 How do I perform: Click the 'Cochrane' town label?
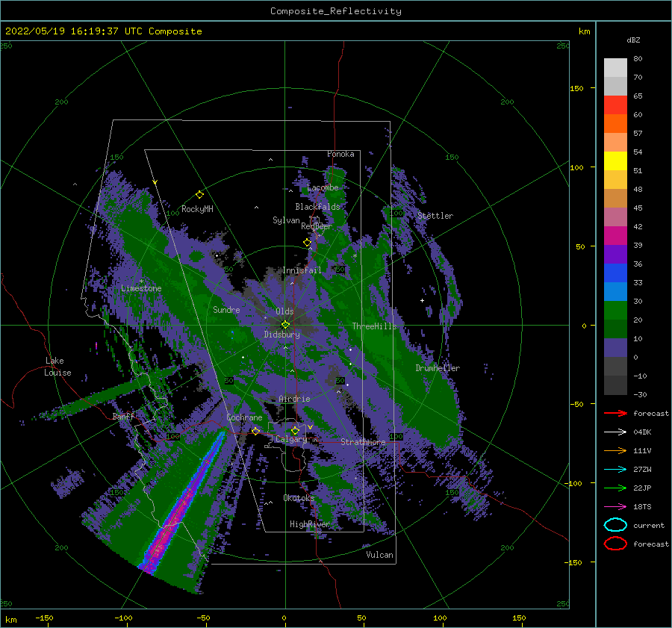point(244,417)
